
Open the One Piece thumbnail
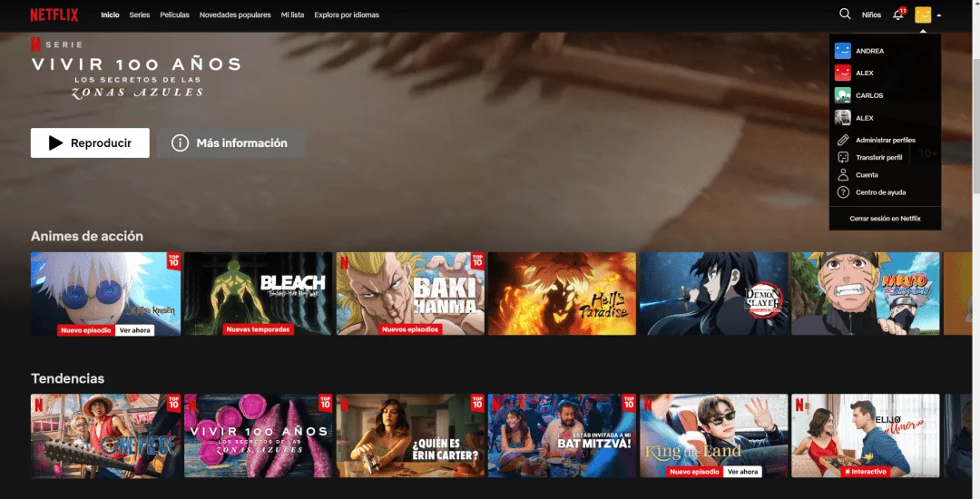point(105,435)
